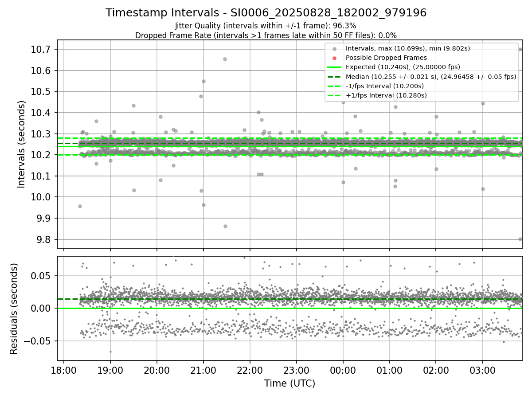Click legend entry "Intervals, max (10.699s), min (9.802s)"

pyautogui.click(x=408, y=48)
